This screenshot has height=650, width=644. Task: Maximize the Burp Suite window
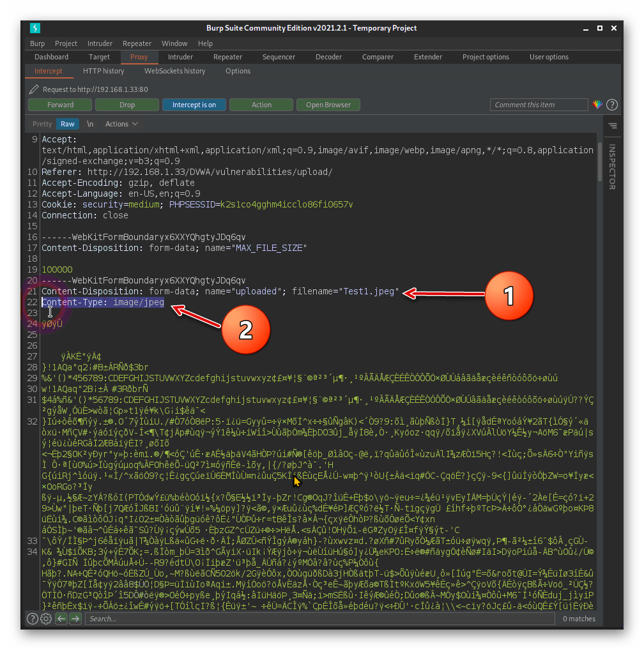coord(600,28)
